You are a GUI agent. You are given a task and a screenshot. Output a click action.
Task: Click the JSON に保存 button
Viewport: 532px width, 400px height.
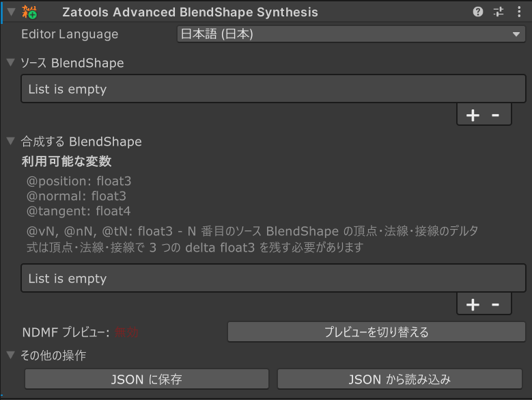pyautogui.click(x=147, y=379)
